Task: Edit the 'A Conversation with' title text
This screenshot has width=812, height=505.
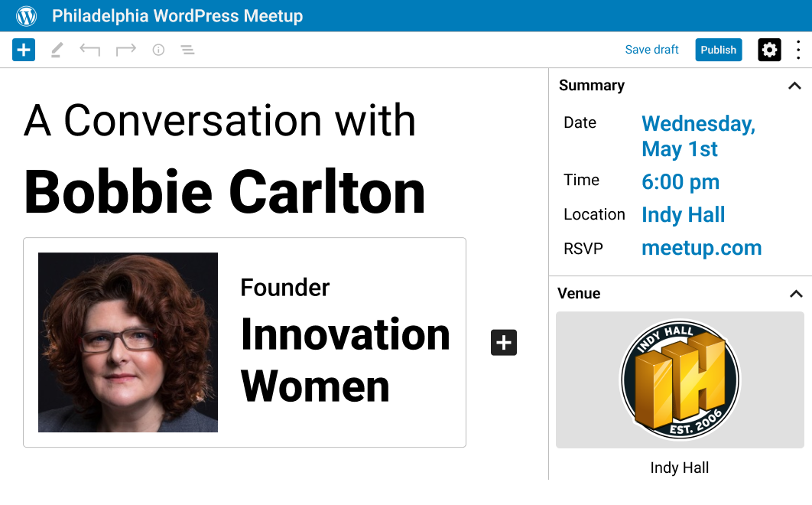Action: [x=219, y=120]
